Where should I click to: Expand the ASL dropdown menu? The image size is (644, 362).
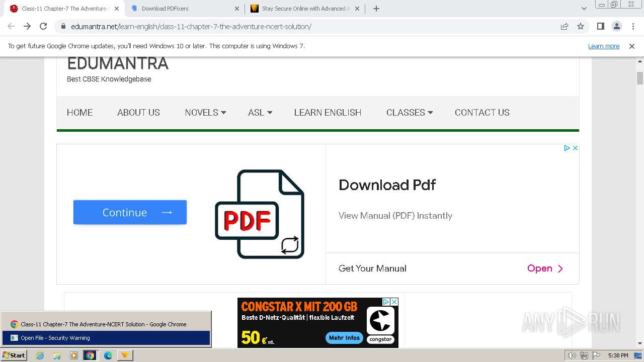pyautogui.click(x=260, y=113)
